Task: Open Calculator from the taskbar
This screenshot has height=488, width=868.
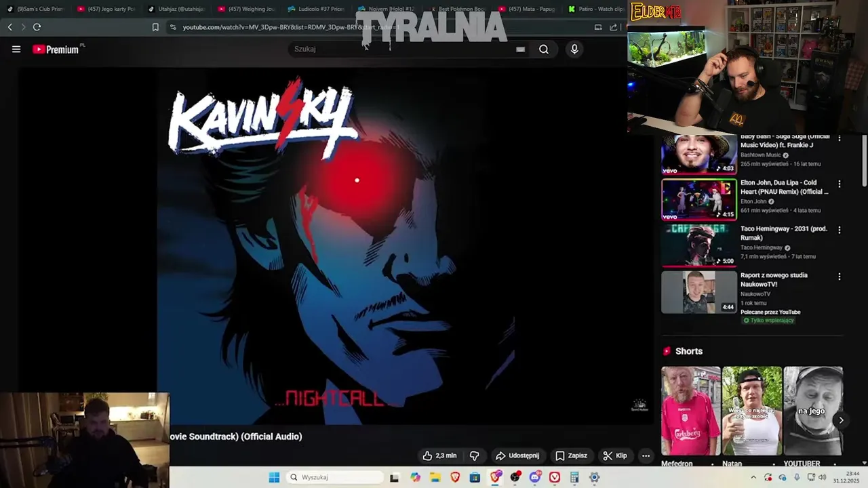Action: 574,477
